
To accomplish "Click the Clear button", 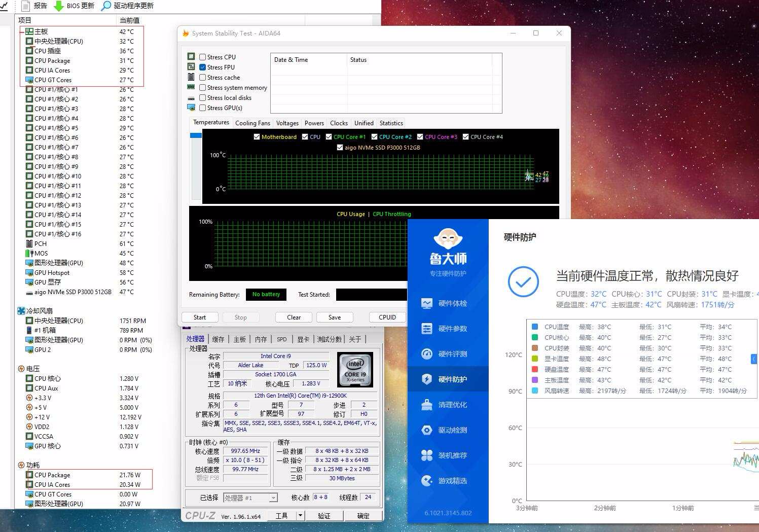I will [294, 317].
